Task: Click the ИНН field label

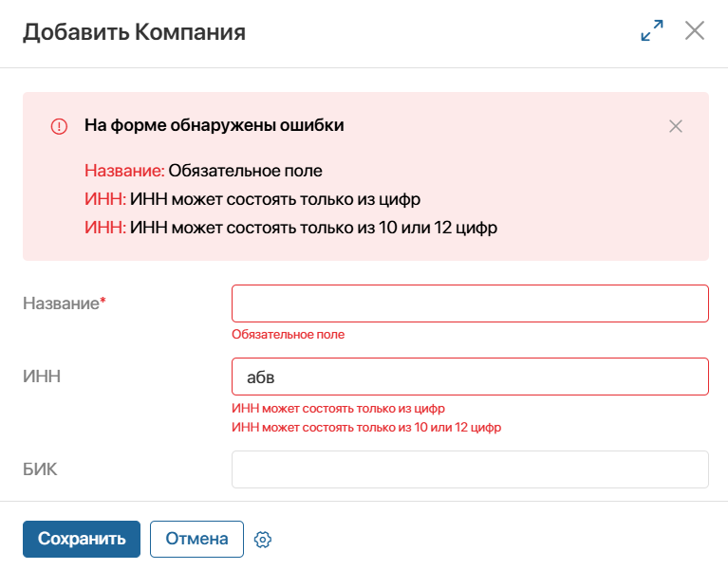Action: [42, 377]
